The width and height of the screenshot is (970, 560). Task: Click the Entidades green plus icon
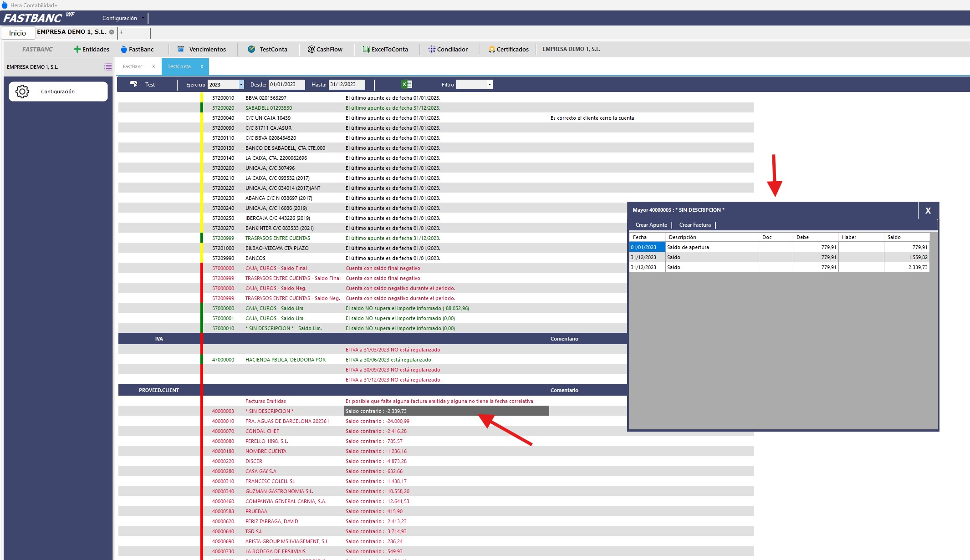pos(77,49)
